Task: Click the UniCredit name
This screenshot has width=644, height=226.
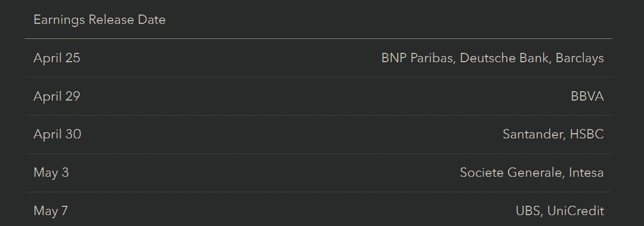Action: [x=575, y=211]
